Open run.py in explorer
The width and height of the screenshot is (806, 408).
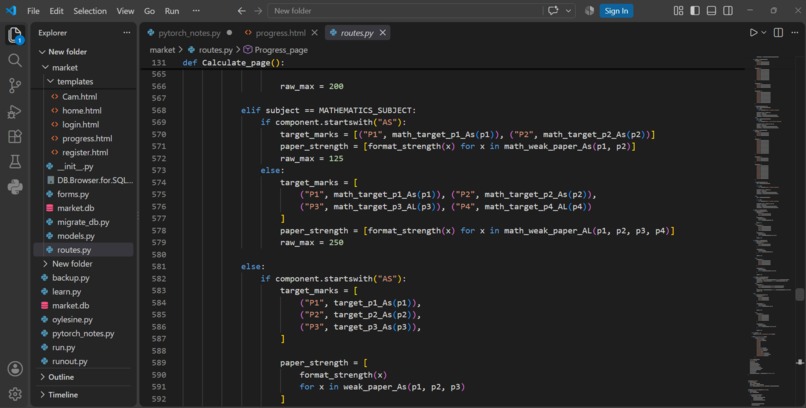(63, 347)
